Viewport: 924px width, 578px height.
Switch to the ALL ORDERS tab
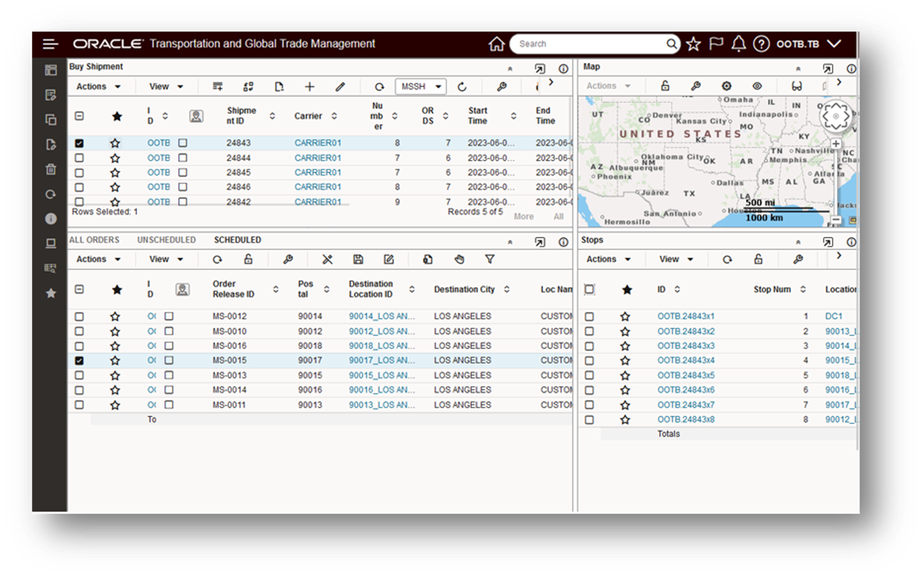(x=95, y=239)
